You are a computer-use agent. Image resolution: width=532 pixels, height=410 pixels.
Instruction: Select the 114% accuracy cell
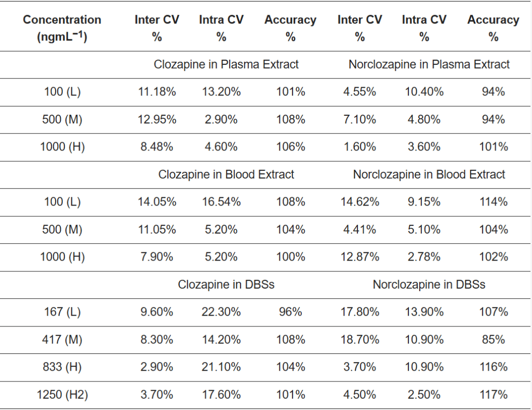pos(493,202)
